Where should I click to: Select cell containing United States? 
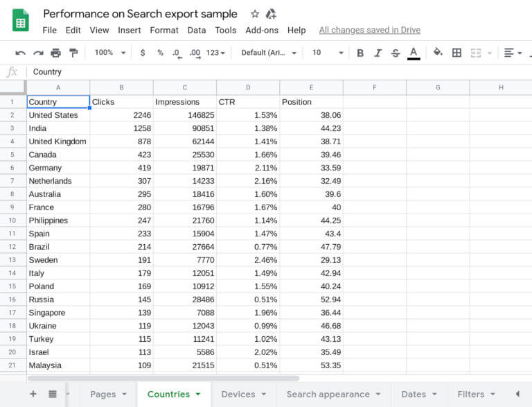58,115
